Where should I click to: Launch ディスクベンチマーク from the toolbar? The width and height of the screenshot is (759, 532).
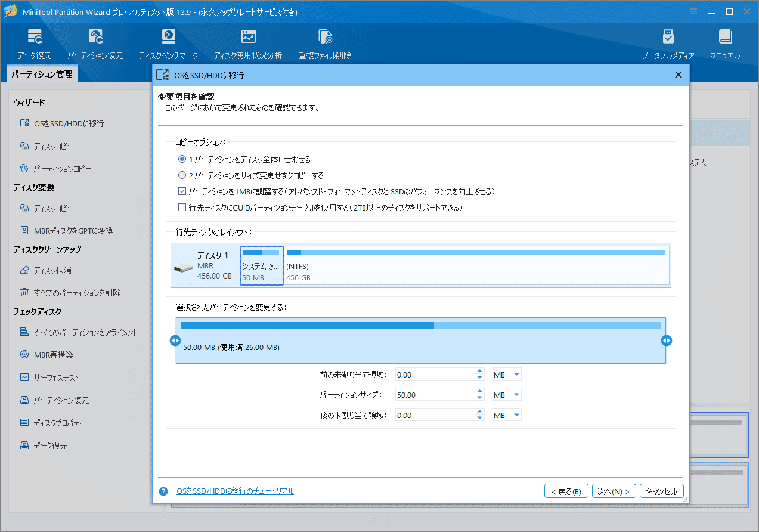(169, 44)
